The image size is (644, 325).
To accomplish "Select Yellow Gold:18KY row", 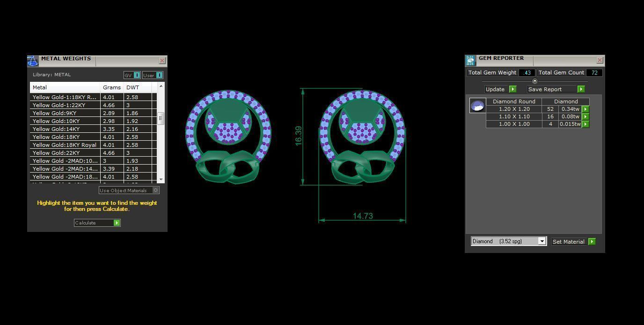I will pyautogui.click(x=93, y=137).
